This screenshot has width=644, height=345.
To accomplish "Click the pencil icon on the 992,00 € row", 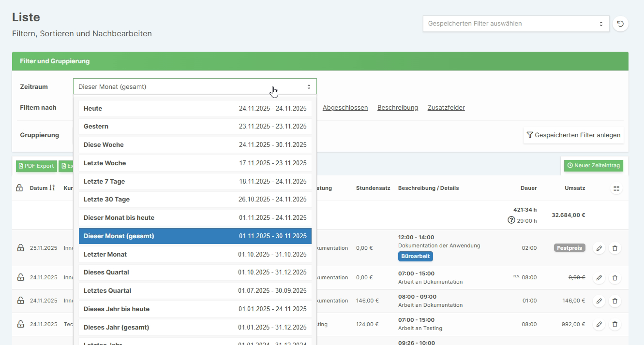I will pos(599,324).
